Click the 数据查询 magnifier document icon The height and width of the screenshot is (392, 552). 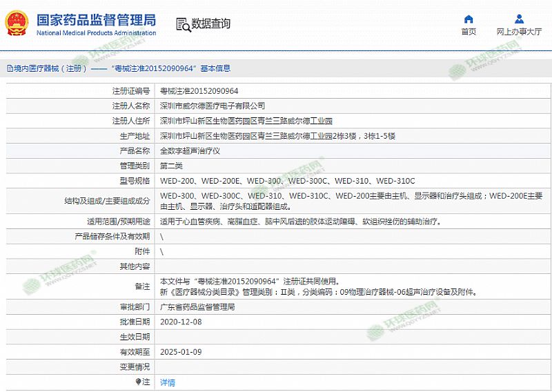pos(183,24)
